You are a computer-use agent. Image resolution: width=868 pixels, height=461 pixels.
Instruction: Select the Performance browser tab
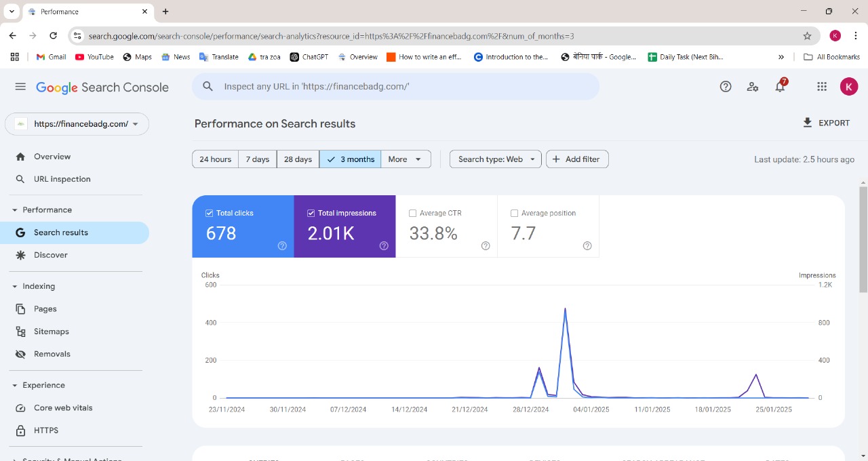[89, 12]
